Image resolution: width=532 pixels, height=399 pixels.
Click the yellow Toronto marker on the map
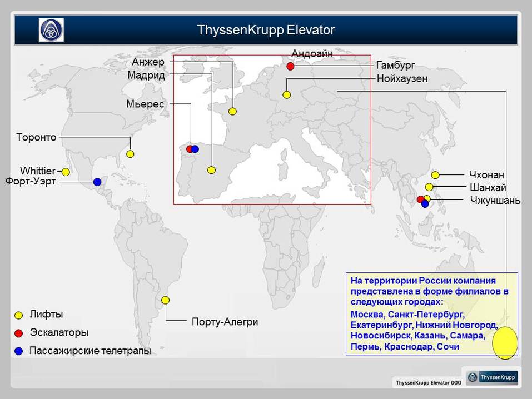coord(130,154)
